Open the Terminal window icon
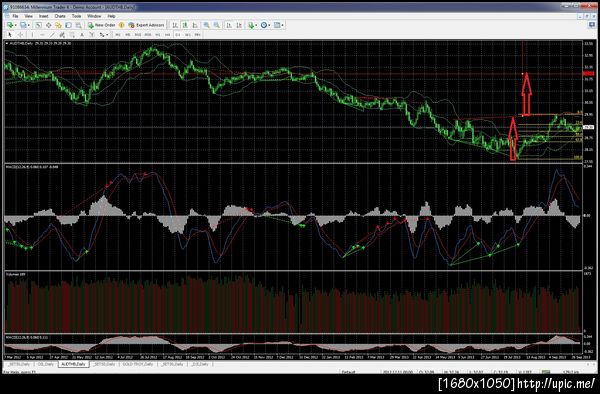 coord(68,25)
